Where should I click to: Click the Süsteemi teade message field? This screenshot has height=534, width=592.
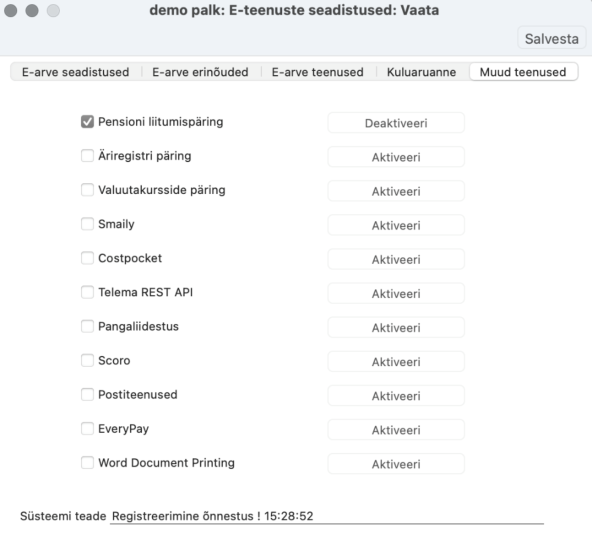point(327,516)
